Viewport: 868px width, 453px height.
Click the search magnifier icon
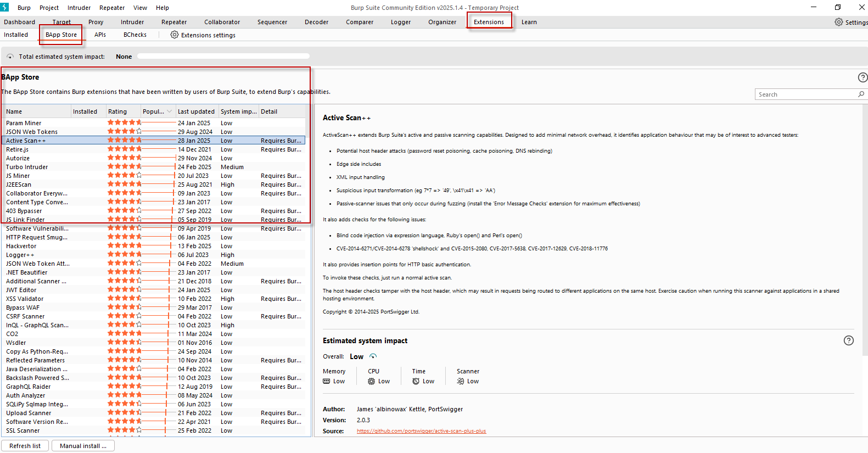pyautogui.click(x=861, y=94)
